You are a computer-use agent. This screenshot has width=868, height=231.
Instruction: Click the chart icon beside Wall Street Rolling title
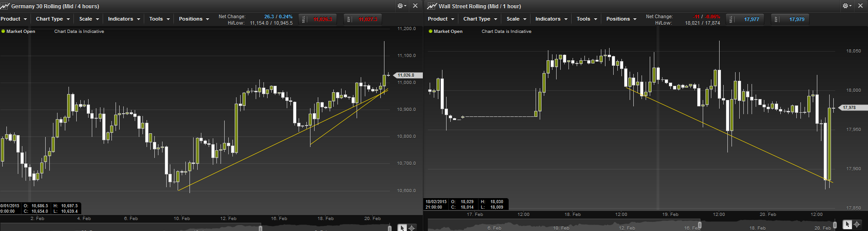coord(432,6)
